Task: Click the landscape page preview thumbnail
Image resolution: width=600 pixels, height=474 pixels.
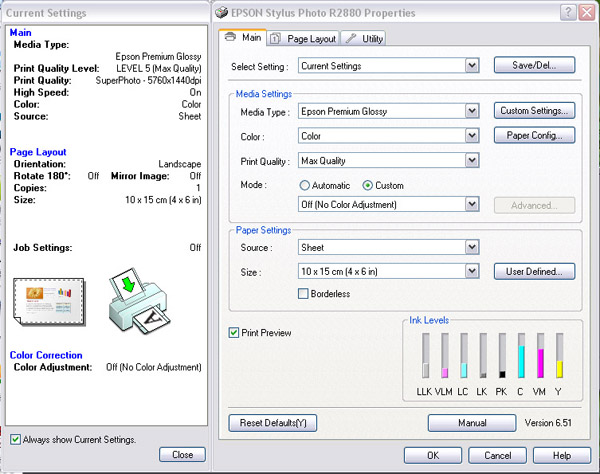Action: tap(49, 302)
